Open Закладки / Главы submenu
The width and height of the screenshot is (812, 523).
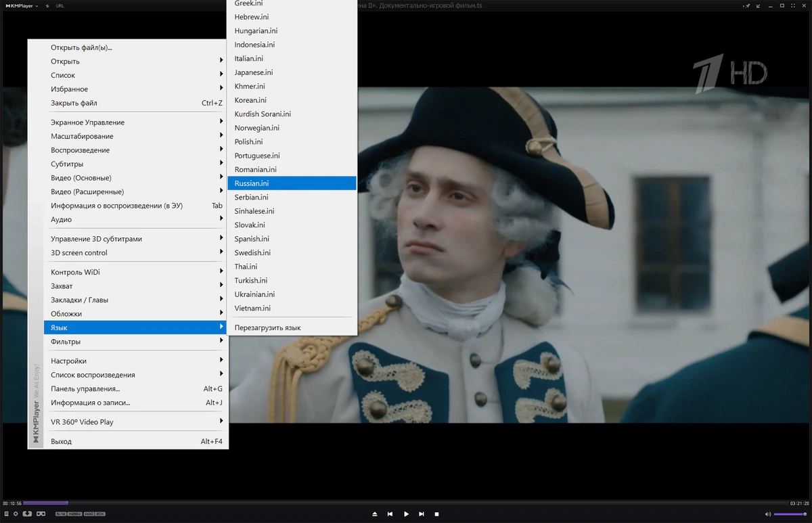click(136, 300)
